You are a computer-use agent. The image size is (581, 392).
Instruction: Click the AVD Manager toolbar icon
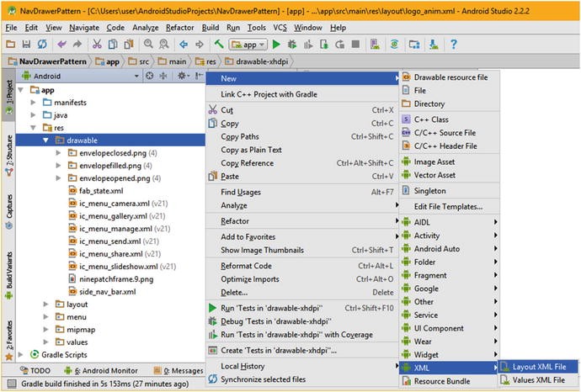click(x=375, y=45)
